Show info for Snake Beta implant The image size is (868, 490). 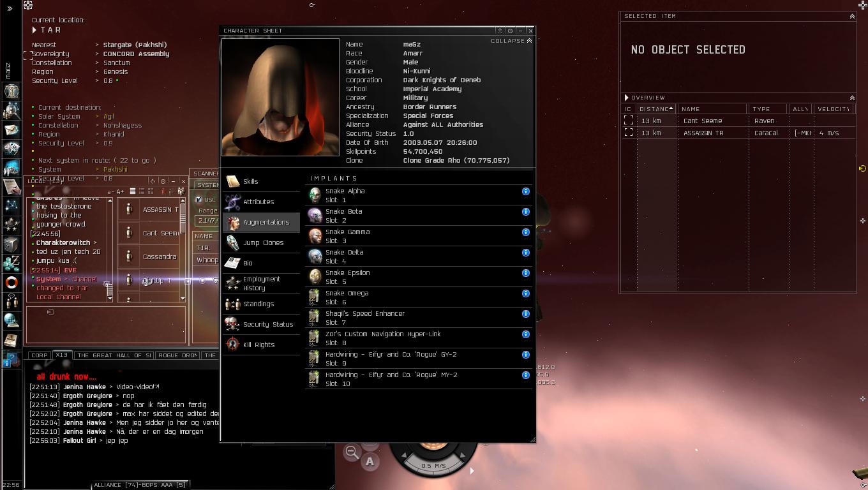pos(526,212)
